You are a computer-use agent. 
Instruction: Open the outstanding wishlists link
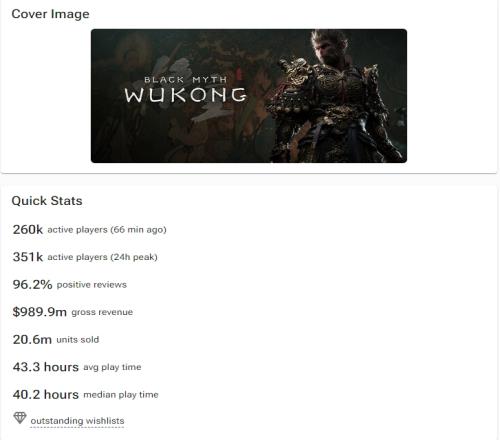click(77, 421)
